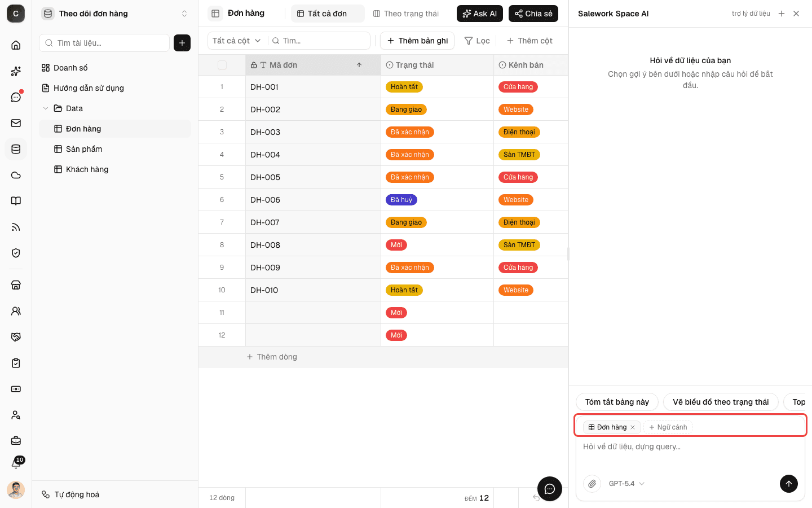
Task: Toggle the select-all rows checkbox
Action: 222,65
